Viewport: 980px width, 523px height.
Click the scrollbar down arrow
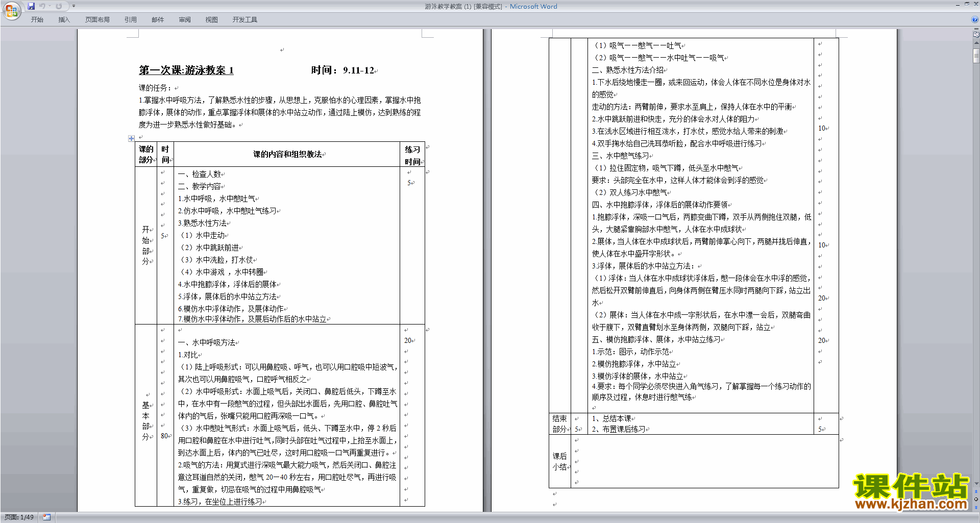click(x=976, y=484)
